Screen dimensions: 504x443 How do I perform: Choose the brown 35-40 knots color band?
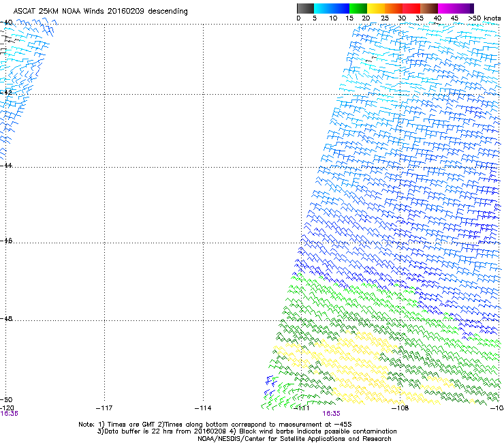coord(429,8)
